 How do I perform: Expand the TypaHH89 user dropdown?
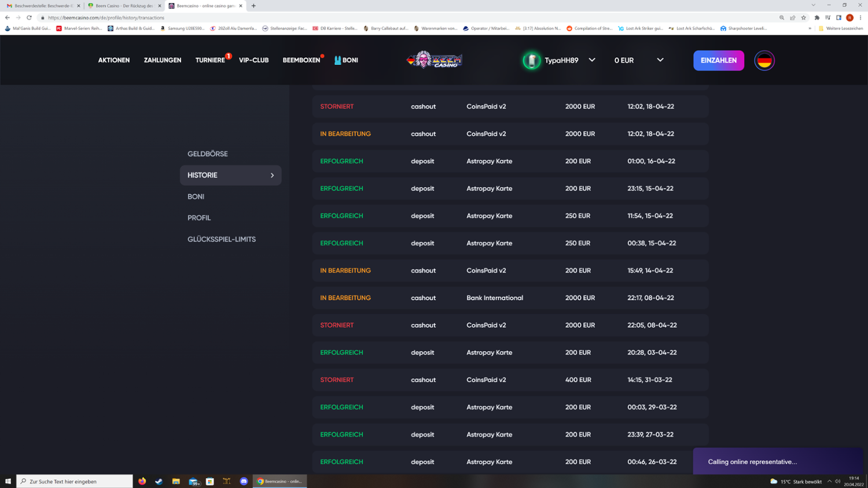[x=591, y=60]
